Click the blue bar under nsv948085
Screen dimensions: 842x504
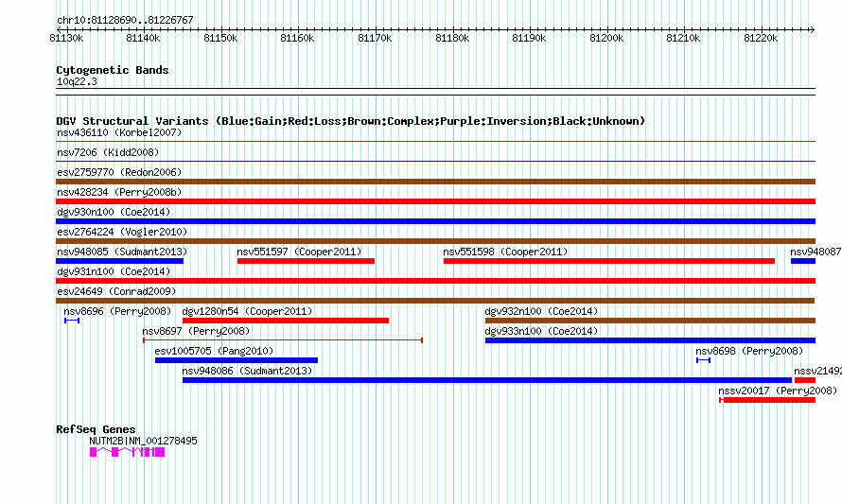click(x=120, y=261)
